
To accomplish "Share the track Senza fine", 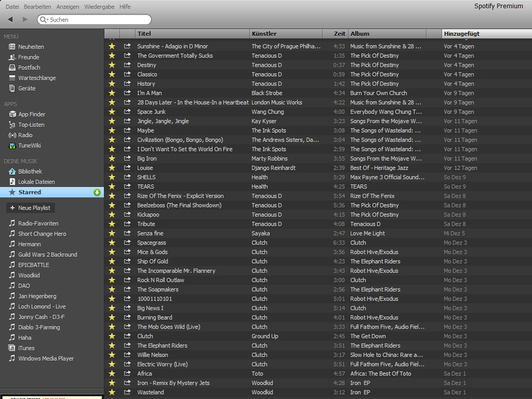I will pyautogui.click(x=127, y=233).
